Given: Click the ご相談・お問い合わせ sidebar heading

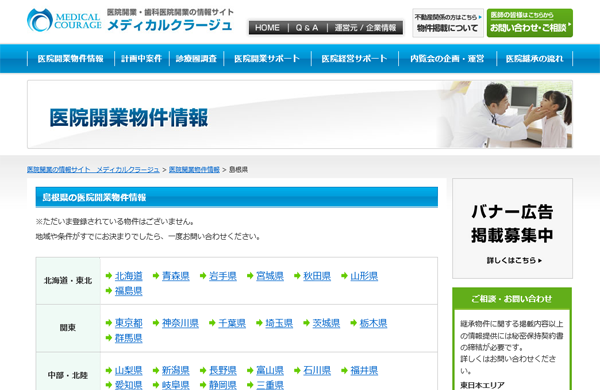Looking at the screenshot, I should coord(512,299).
